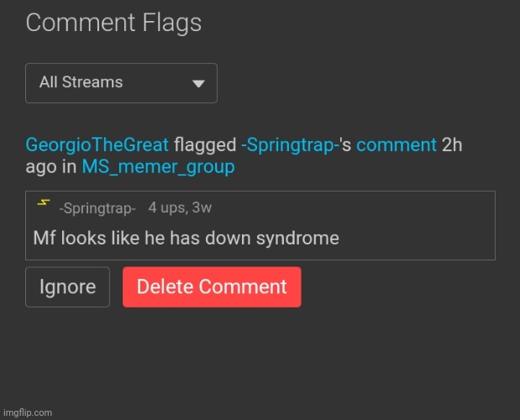Select the gray -Springtrap- username inside comment box

[x=97, y=208]
